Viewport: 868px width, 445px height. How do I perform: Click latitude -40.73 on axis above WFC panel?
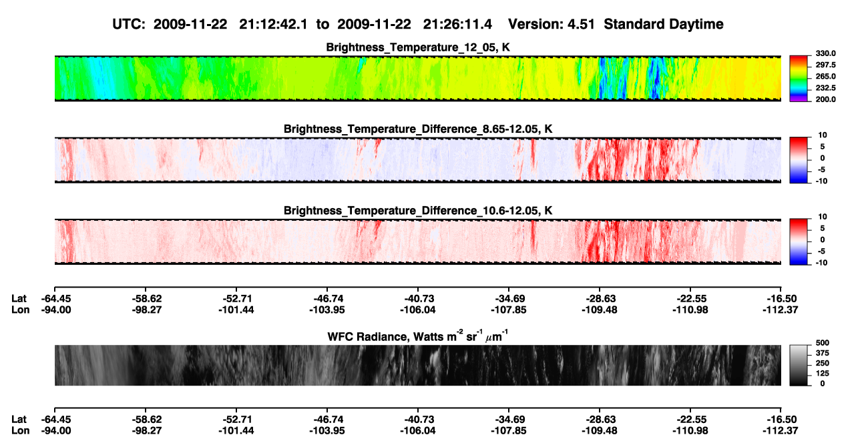click(x=418, y=298)
